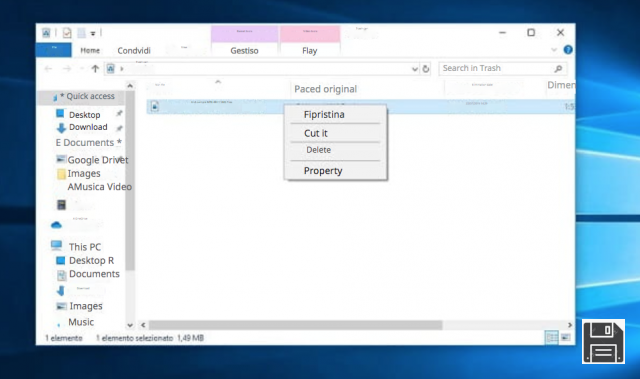This screenshot has height=379, width=640.
Task: Switch to the Condvidi ribbon tab
Action: coord(134,51)
